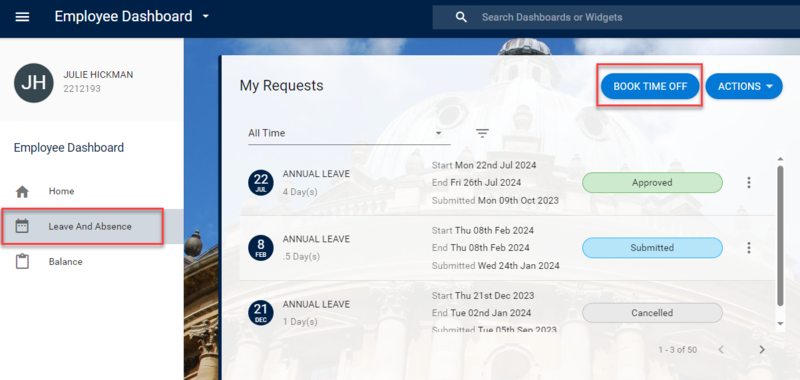Screen dimensions: 800x380
Task: Open the All Time period dropdown
Action: pyautogui.click(x=349, y=133)
